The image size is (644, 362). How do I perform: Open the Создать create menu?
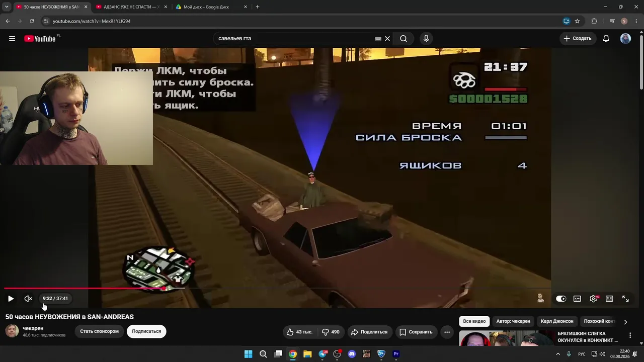[x=578, y=39]
